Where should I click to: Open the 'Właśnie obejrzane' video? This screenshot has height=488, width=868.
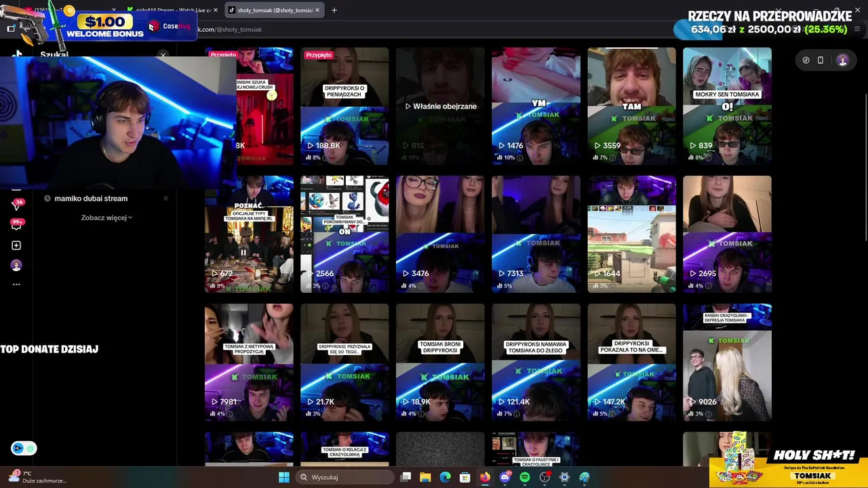pos(440,106)
